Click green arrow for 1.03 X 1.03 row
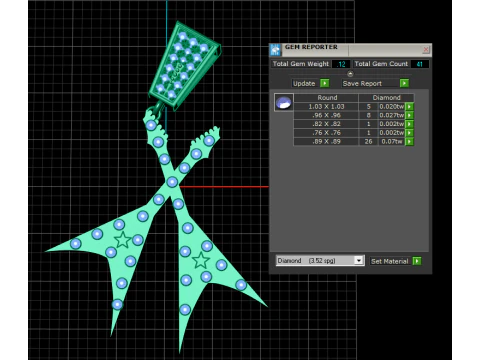 tap(409, 107)
